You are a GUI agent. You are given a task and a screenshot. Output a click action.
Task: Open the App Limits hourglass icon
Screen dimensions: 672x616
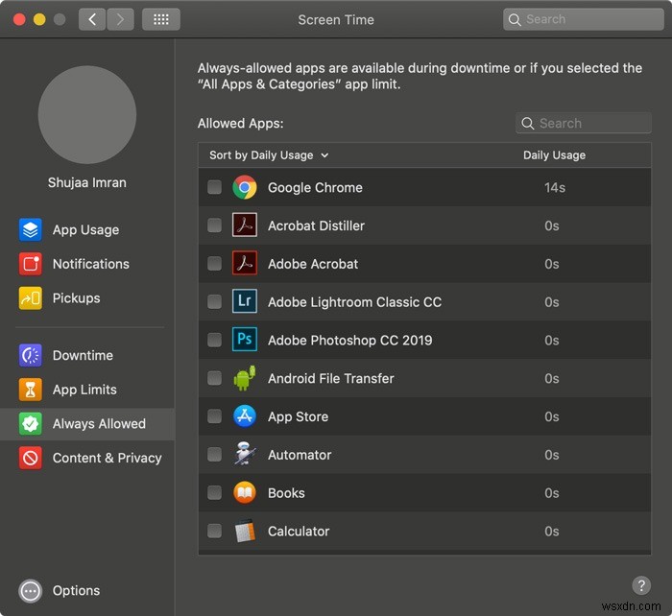pos(31,390)
